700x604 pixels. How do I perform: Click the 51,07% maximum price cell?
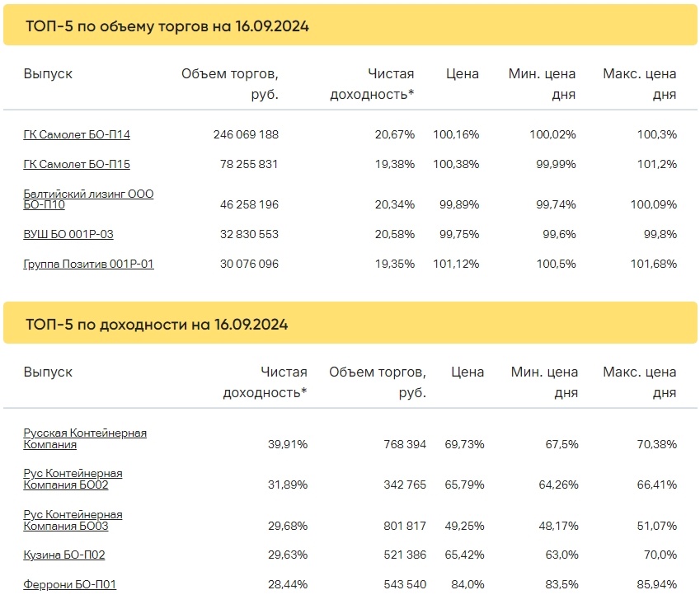656,526
